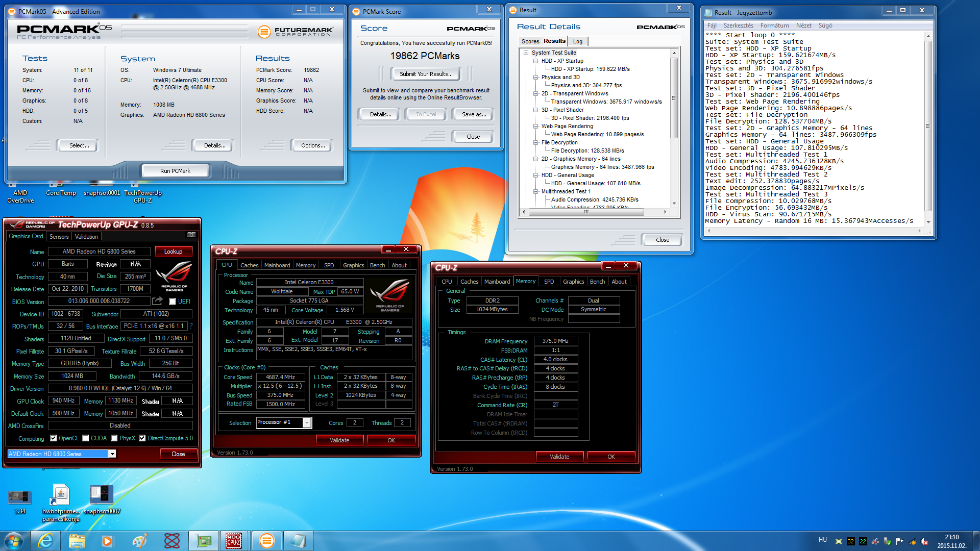This screenshot has width=980, height=551.
Task: Collapse the 2D - Transparent Windows node
Action: (x=536, y=93)
